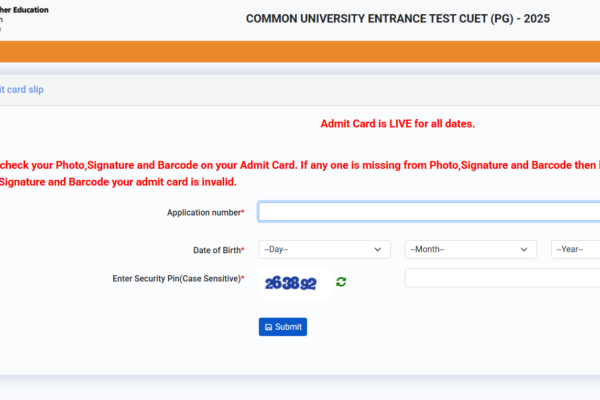
Task: Open the admit card slip link
Action: (x=21, y=90)
